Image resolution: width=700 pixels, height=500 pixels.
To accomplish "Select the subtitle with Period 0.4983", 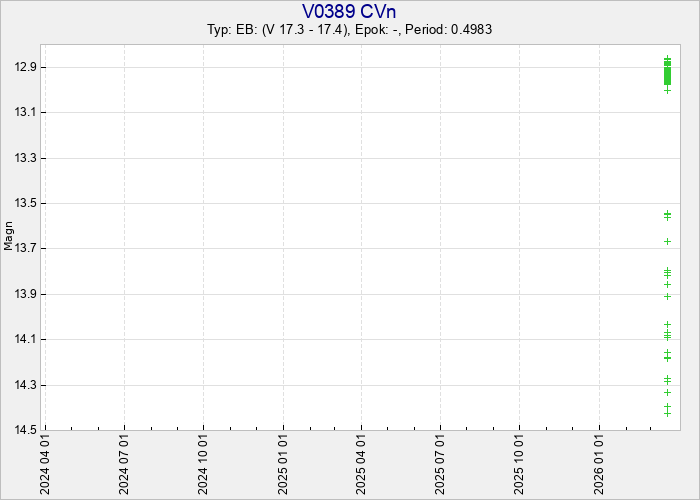I will (349, 30).
